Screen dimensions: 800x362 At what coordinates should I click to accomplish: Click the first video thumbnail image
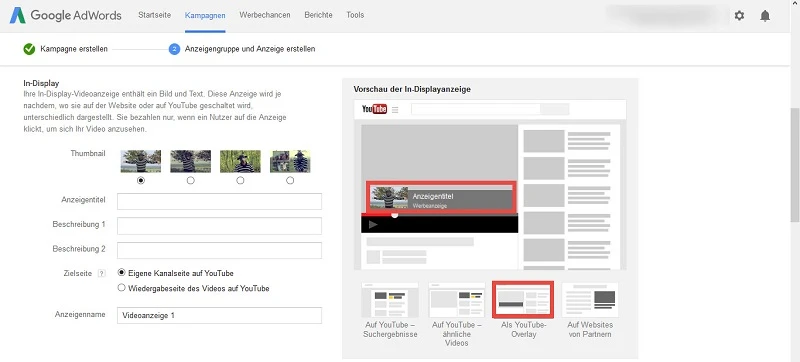141,161
